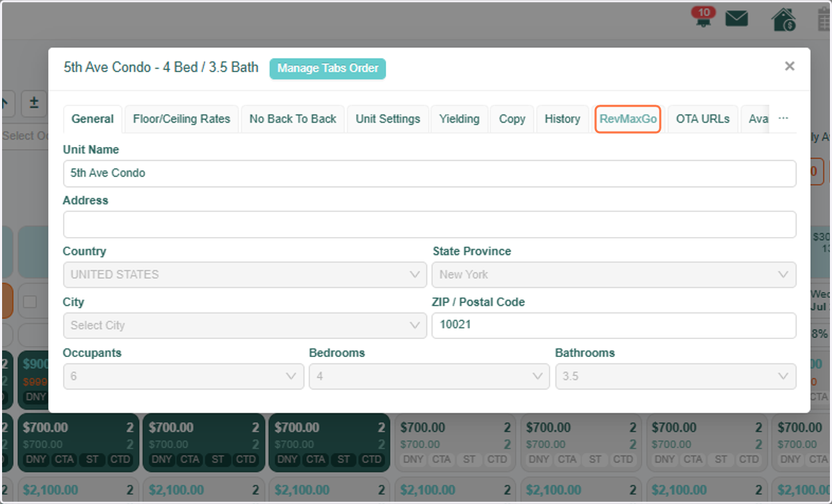The width and height of the screenshot is (832, 504).
Task: Show more tabs via ellipsis
Action: tap(783, 119)
